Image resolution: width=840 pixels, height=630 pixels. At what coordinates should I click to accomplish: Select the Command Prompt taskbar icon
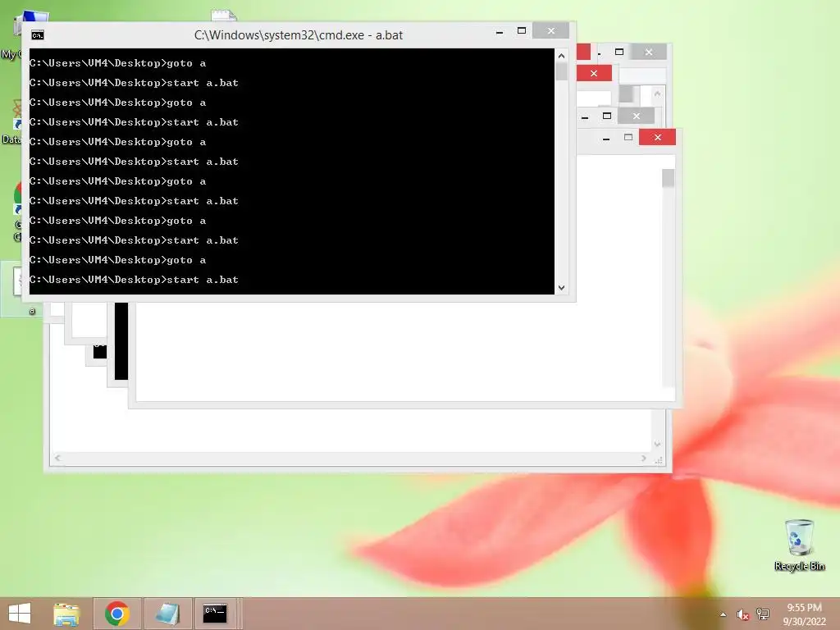coord(215,614)
